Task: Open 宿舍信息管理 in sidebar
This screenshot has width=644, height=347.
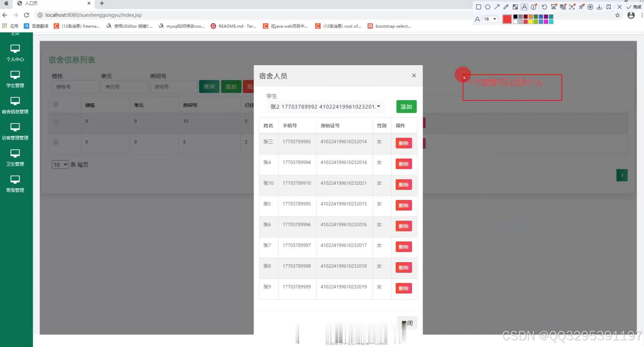Action: coord(15,105)
